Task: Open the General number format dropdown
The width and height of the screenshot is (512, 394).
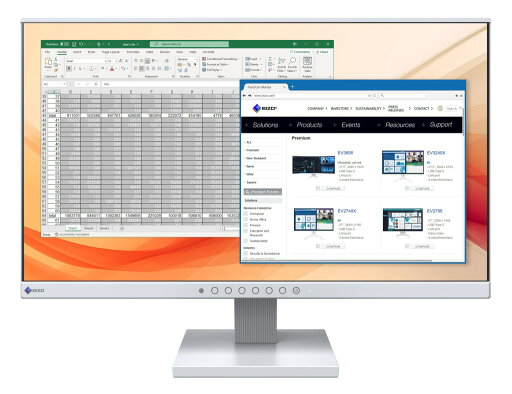Action: (x=196, y=59)
